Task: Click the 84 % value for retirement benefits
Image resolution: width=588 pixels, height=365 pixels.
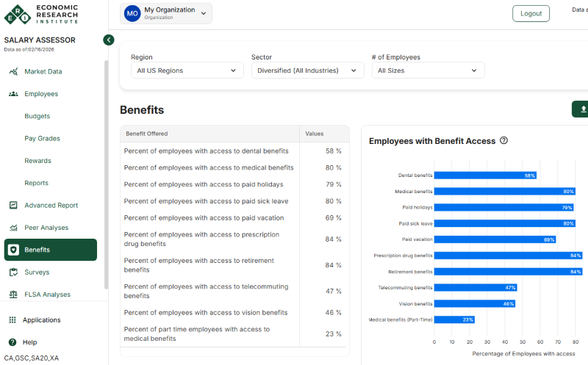Action: 333,265
